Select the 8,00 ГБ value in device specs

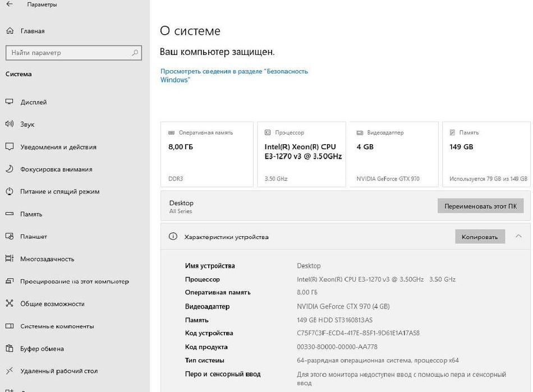[307, 293]
